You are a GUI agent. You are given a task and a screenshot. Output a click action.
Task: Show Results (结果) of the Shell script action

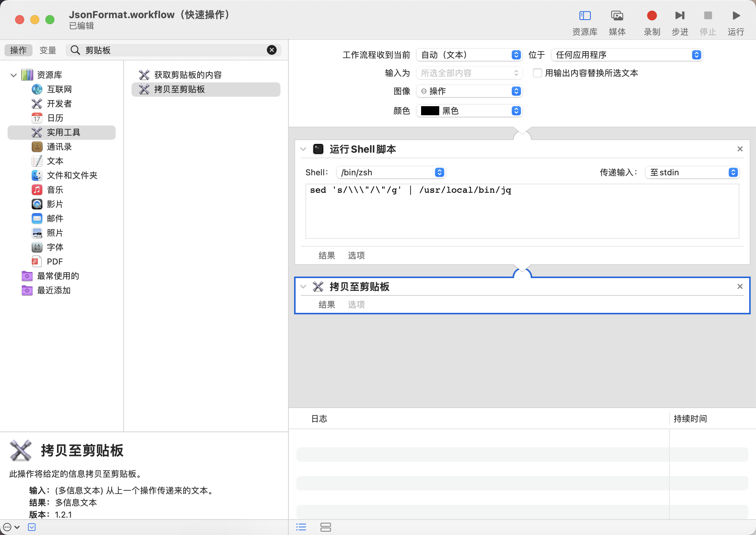point(327,255)
